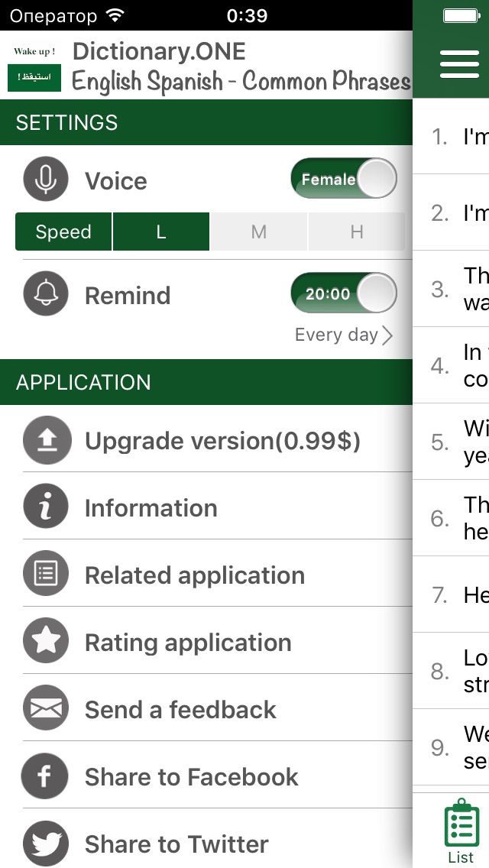Tap the Speed label segment
The width and height of the screenshot is (489, 868).
63,232
